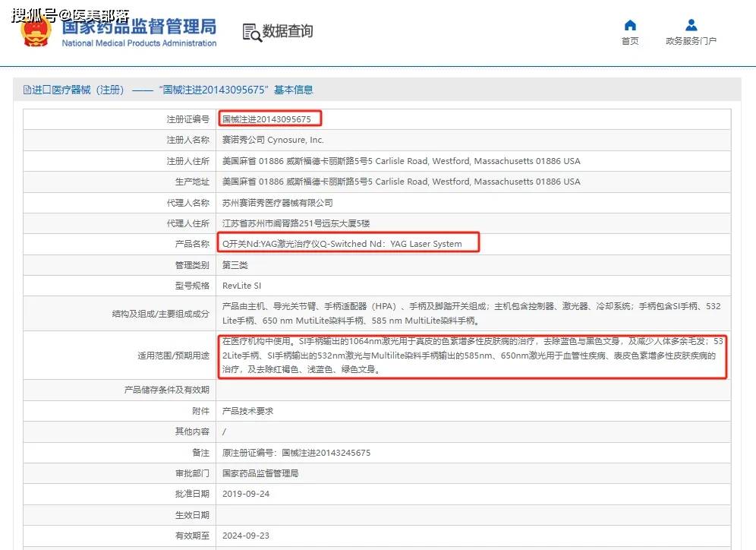Image resolution: width=756 pixels, height=550 pixels.
Task: Open the 首页 link
Action: [x=630, y=41]
